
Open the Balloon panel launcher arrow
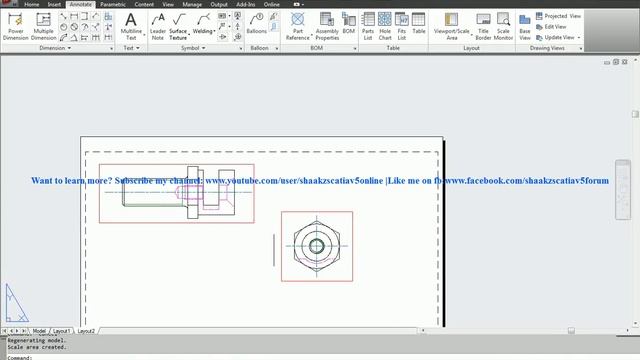pyautogui.click(x=277, y=49)
